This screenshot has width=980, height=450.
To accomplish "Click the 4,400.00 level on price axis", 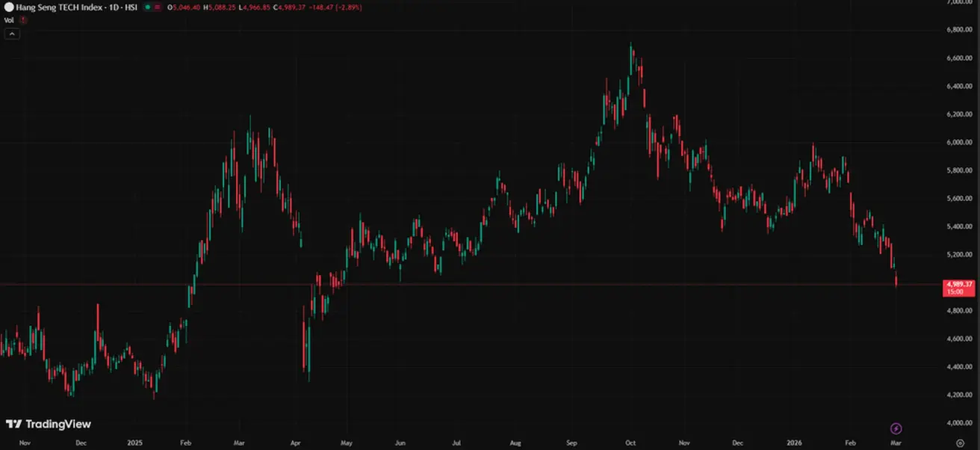I will [959, 367].
